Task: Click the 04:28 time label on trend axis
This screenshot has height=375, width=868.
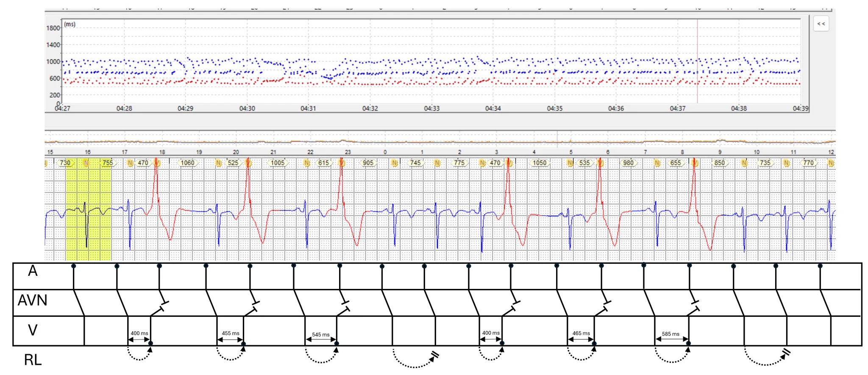Action: pos(124,108)
